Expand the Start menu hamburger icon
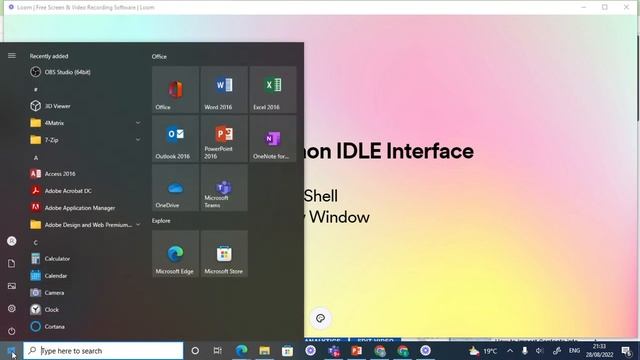The height and width of the screenshot is (360, 640). [12, 56]
